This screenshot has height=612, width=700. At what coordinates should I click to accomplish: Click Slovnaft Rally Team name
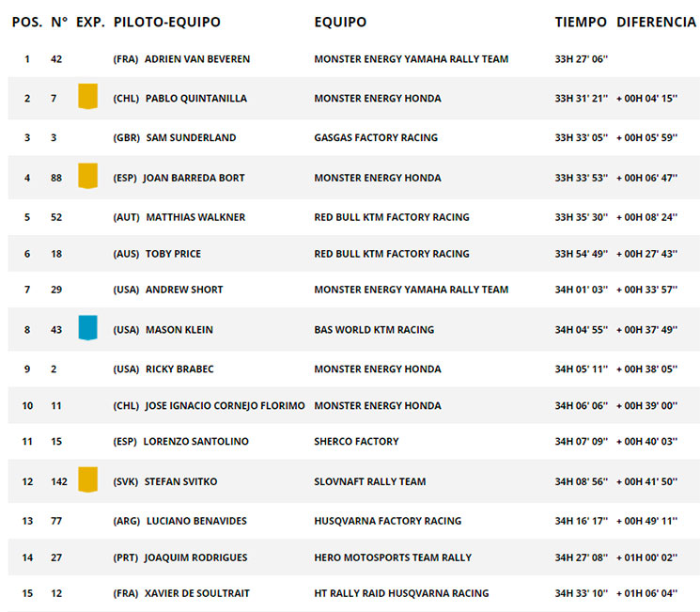click(x=370, y=481)
